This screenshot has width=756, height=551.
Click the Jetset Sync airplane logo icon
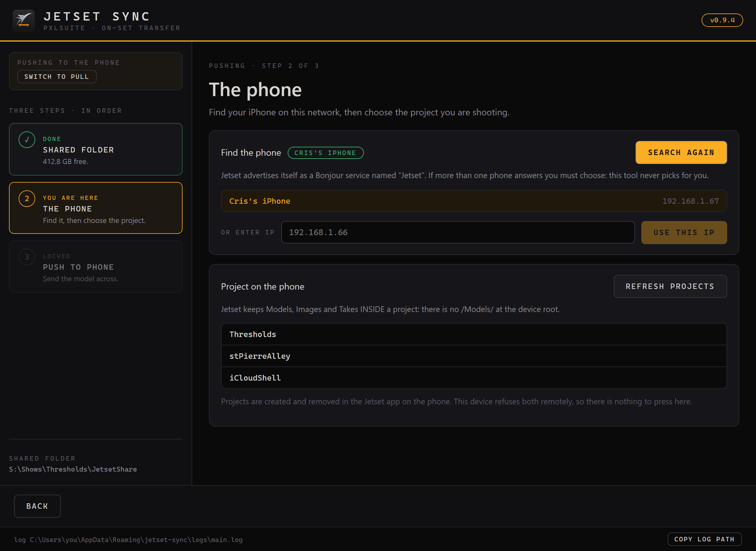(x=24, y=21)
